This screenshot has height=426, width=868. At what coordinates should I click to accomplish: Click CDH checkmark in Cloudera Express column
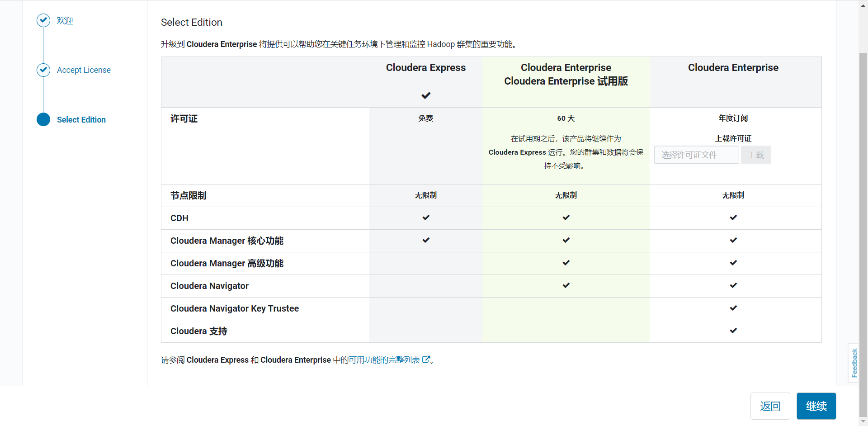point(426,218)
